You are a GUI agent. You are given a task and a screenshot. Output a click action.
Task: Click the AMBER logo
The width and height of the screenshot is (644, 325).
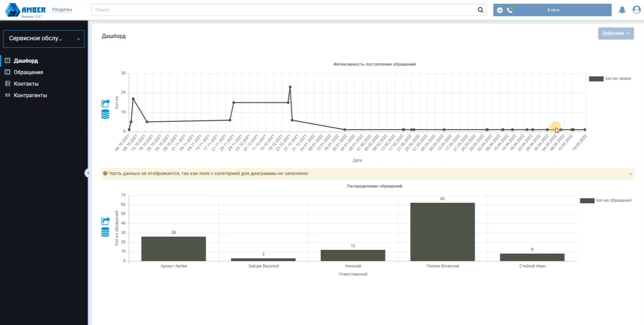(26, 10)
